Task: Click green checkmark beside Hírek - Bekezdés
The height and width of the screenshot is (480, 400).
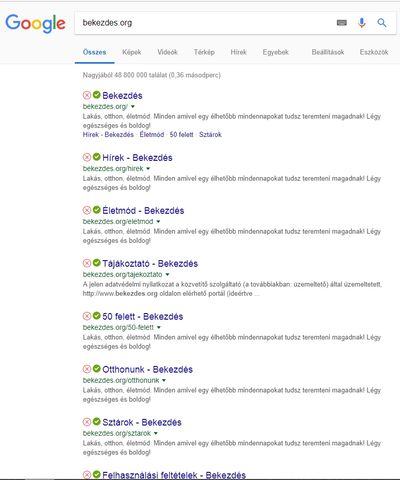Action: [96, 157]
